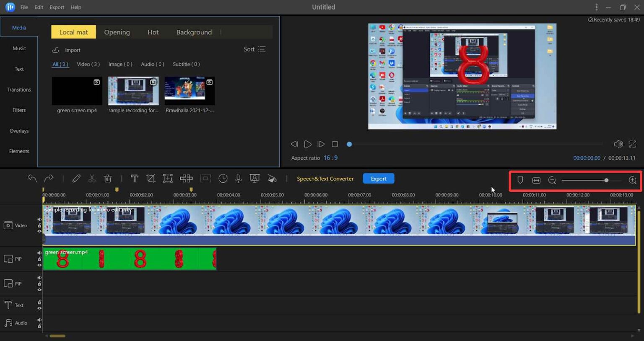
Task: Open the Edit menu
Action: click(39, 7)
